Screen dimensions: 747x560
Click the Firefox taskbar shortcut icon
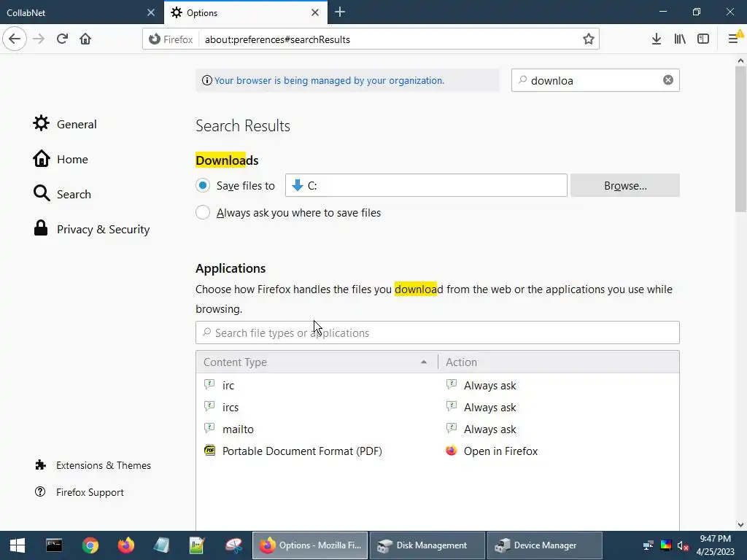(x=126, y=545)
